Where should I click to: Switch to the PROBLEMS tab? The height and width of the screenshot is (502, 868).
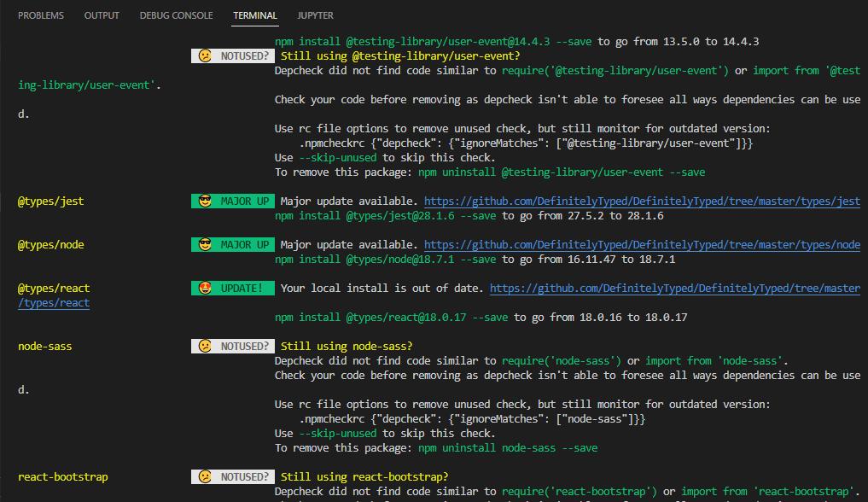tap(41, 15)
